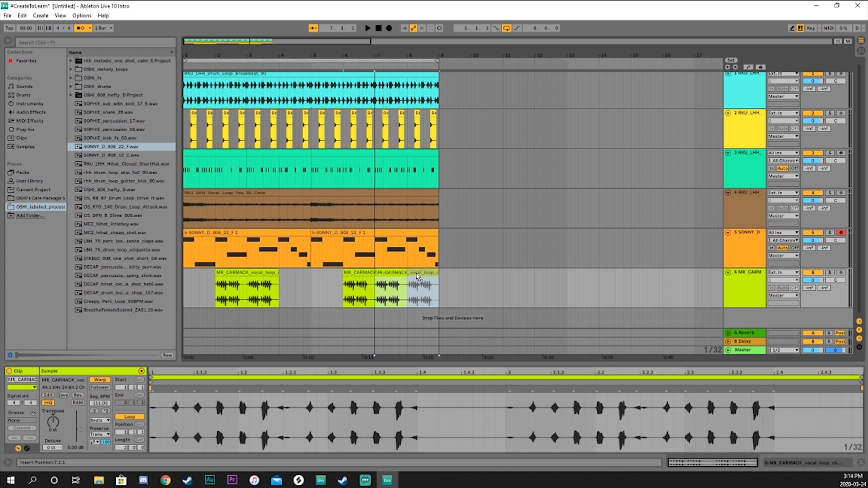Toggle the clip Loop switch
This screenshot has width=868, height=488.
pyautogui.click(x=129, y=416)
